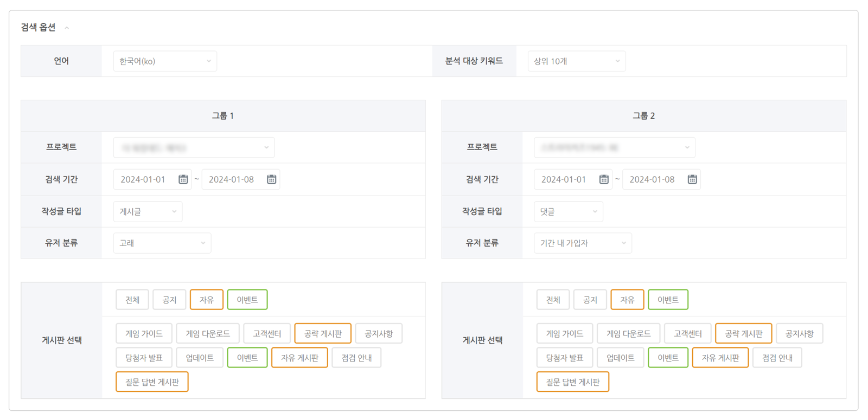
Task: Select Group 1 전체 board category
Action: pos(132,300)
